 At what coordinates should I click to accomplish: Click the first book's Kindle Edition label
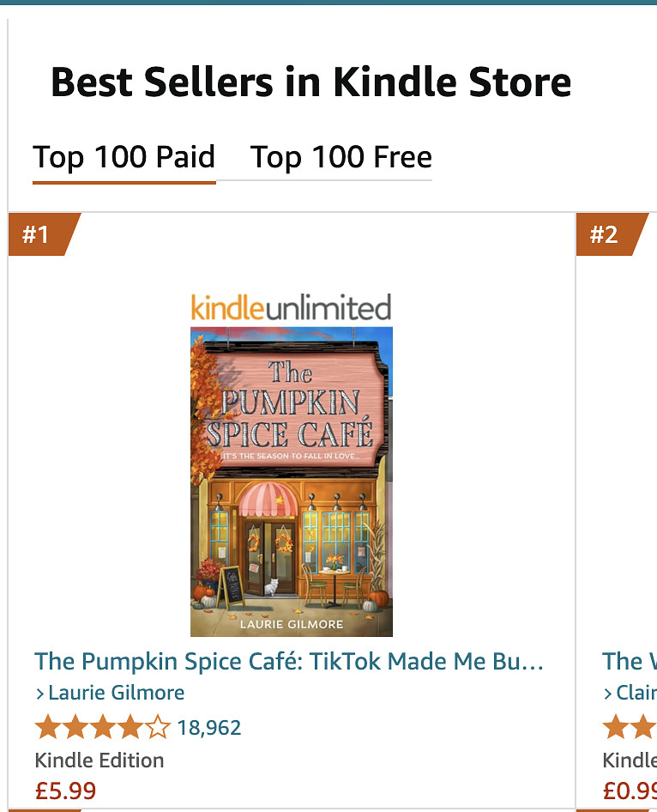coord(99,760)
